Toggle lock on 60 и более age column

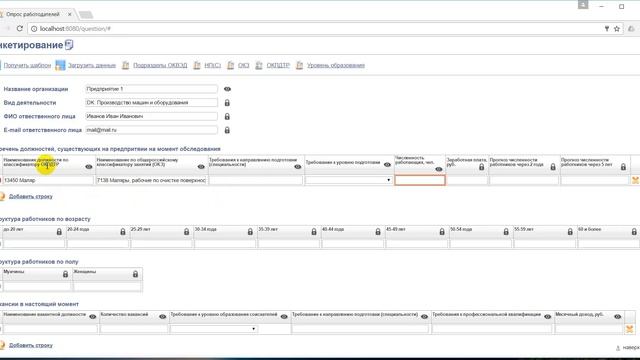click(x=634, y=232)
